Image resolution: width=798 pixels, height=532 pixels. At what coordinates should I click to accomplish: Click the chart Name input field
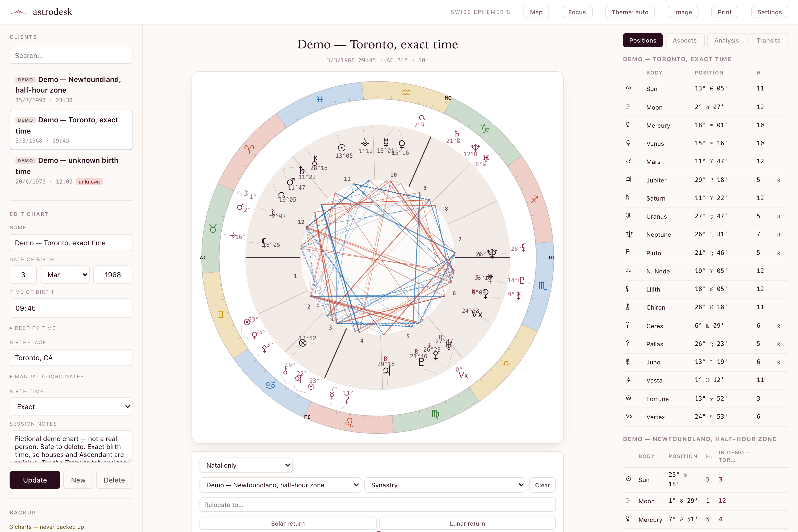pos(71,243)
